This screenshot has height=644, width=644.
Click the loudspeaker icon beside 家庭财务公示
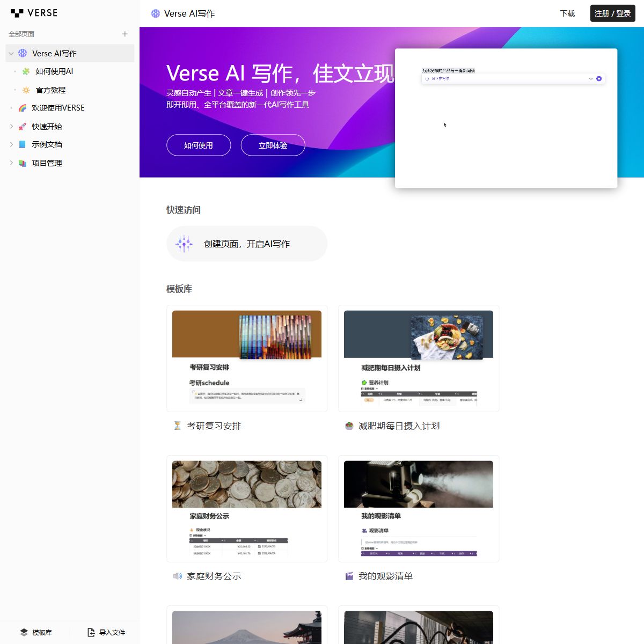pos(177,576)
